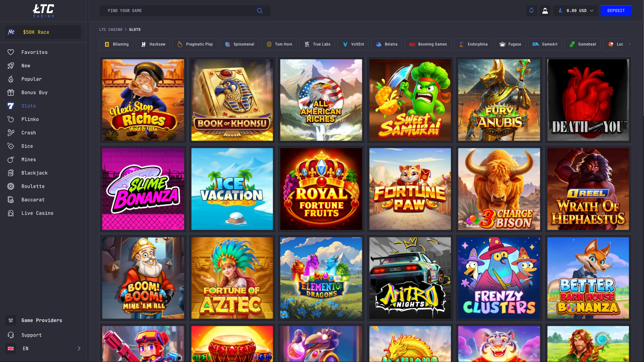The image size is (644, 362).
Task: Expand the EN language selector chevron
Action: point(79,349)
